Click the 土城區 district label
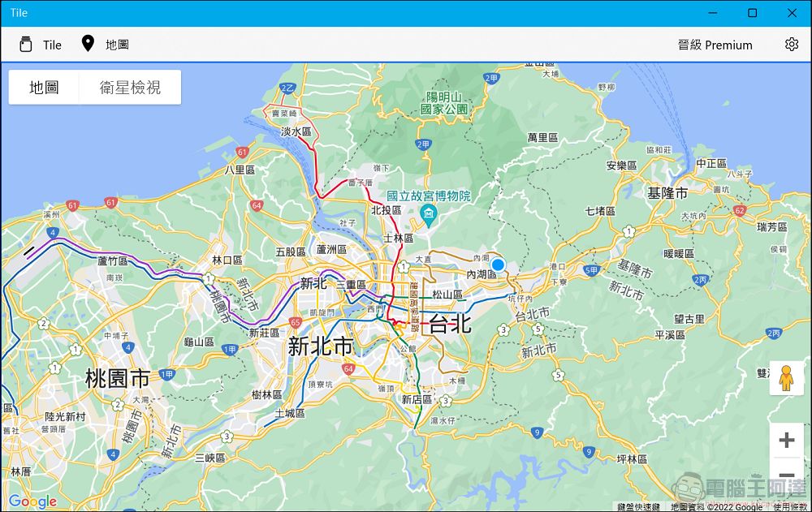Viewport: 812px width, 512px height. 290,413
